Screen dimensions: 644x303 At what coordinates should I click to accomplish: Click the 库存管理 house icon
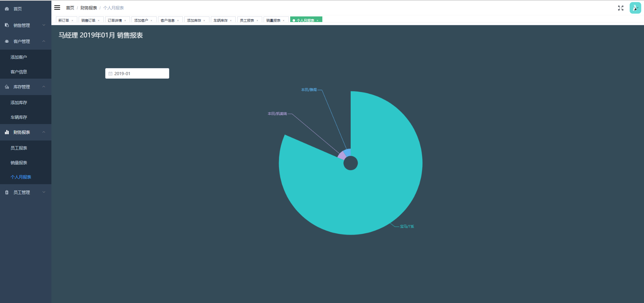pyautogui.click(x=7, y=87)
